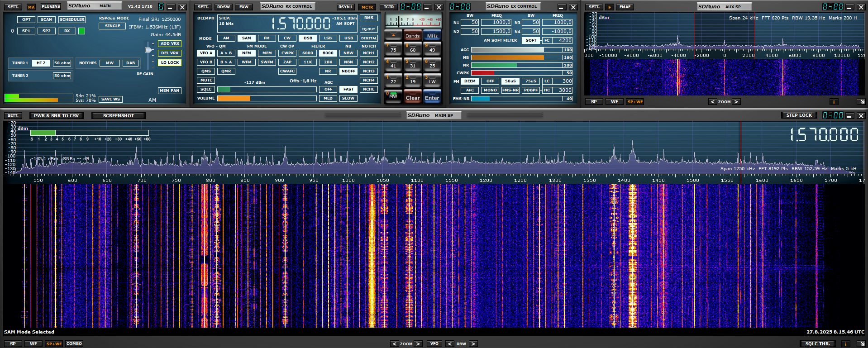Click the 1.570.000 frequency display in RX Control
868x348 pixels.
tap(301, 24)
